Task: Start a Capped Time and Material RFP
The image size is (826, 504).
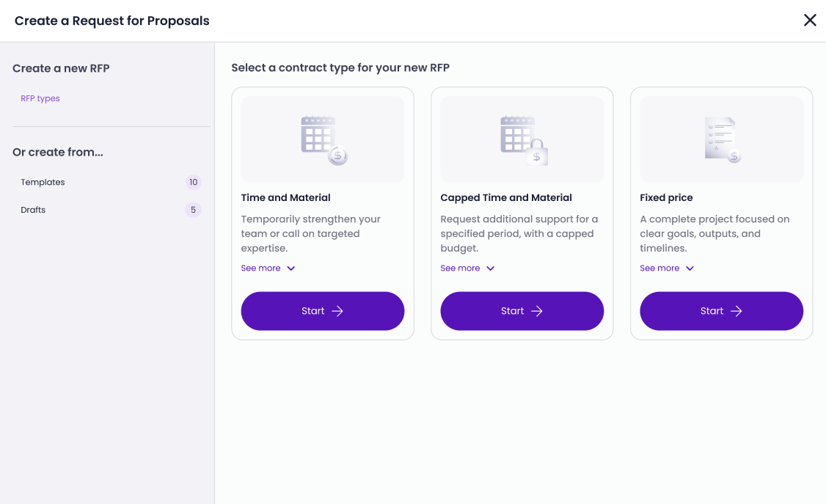Action: (x=522, y=311)
